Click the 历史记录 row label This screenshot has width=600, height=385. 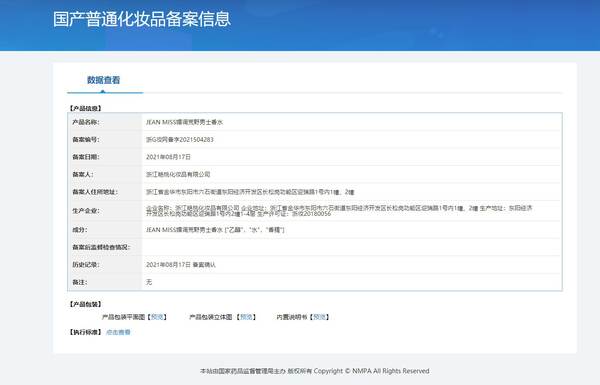click(x=86, y=265)
